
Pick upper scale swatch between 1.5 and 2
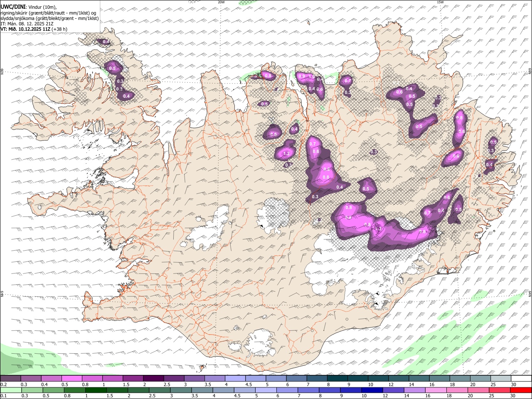point(133,378)
